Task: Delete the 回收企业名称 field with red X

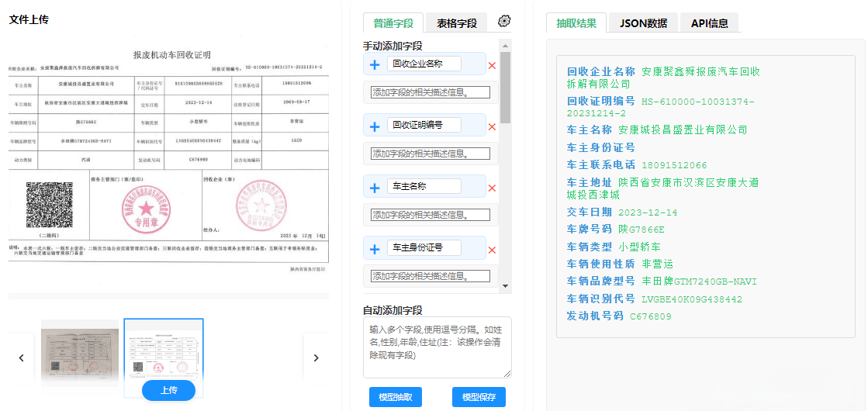Action: coord(492,65)
